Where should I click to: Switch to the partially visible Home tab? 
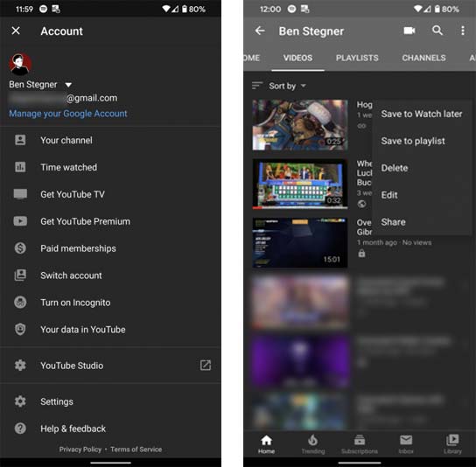(252, 58)
